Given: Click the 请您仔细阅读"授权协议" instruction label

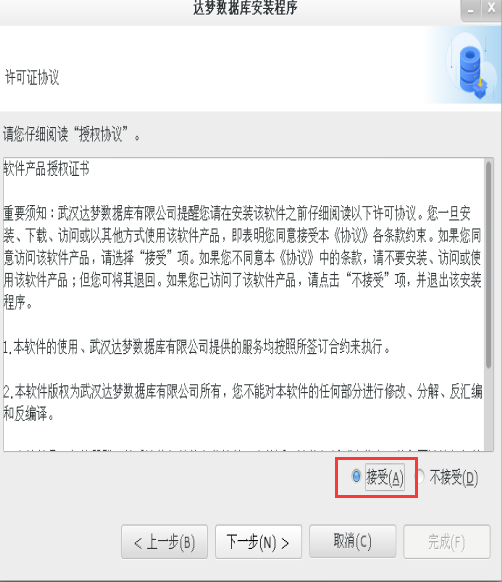Looking at the screenshot, I should [x=72, y=134].
